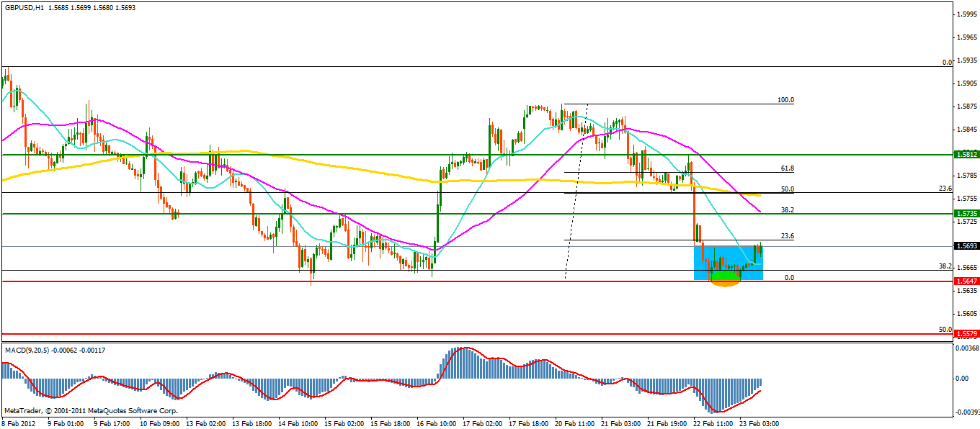The image size is (980, 429).
Task: Select the dashed black trendline
Action: (576, 191)
